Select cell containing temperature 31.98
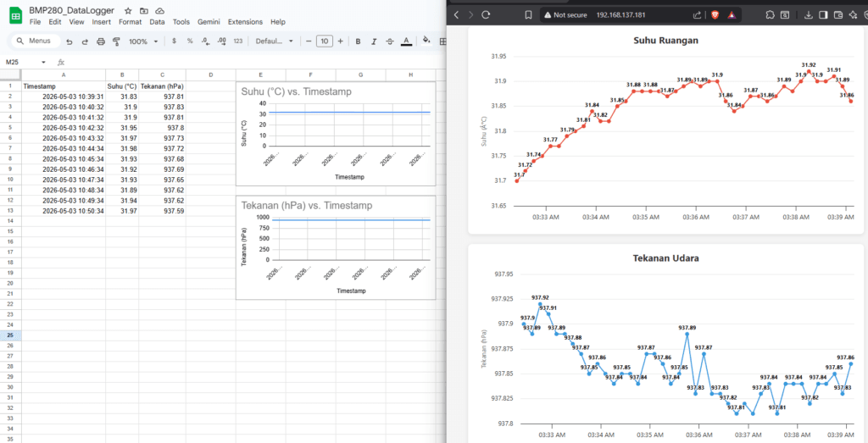 point(122,149)
